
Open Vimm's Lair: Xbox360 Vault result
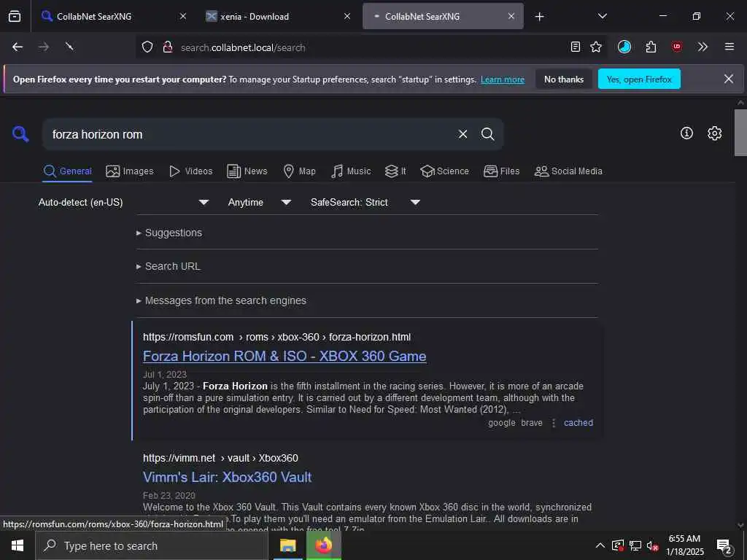pyautogui.click(x=228, y=477)
